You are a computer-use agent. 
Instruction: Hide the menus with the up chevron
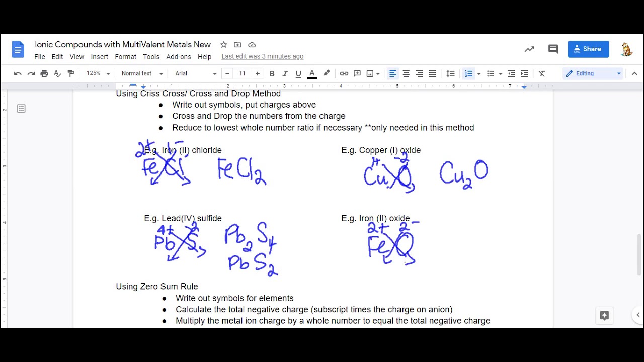click(x=634, y=74)
